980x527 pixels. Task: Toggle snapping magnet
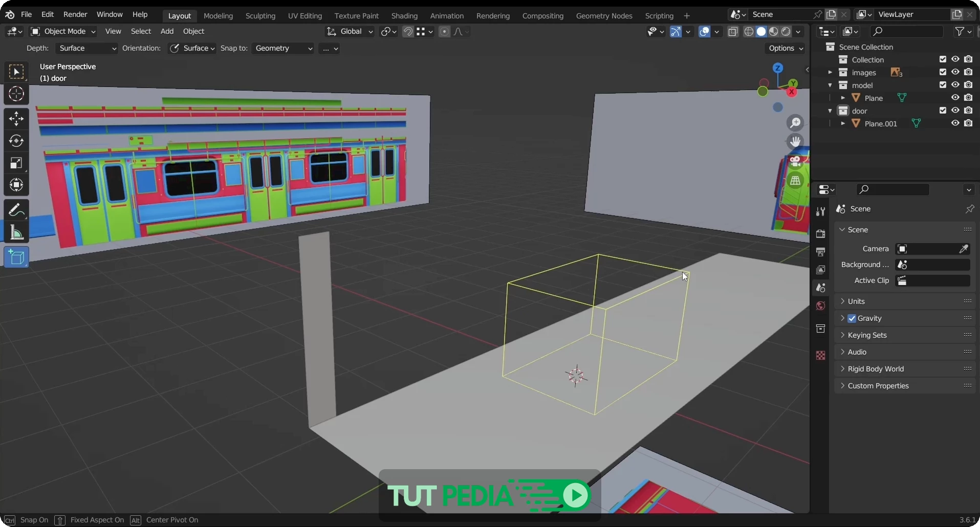tap(408, 32)
